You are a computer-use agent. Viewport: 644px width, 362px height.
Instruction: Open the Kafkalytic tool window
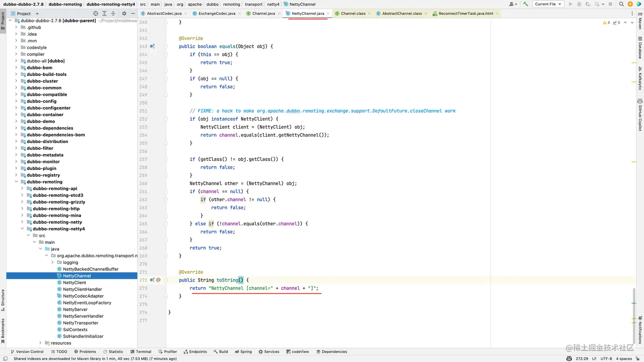pyautogui.click(x=640, y=78)
